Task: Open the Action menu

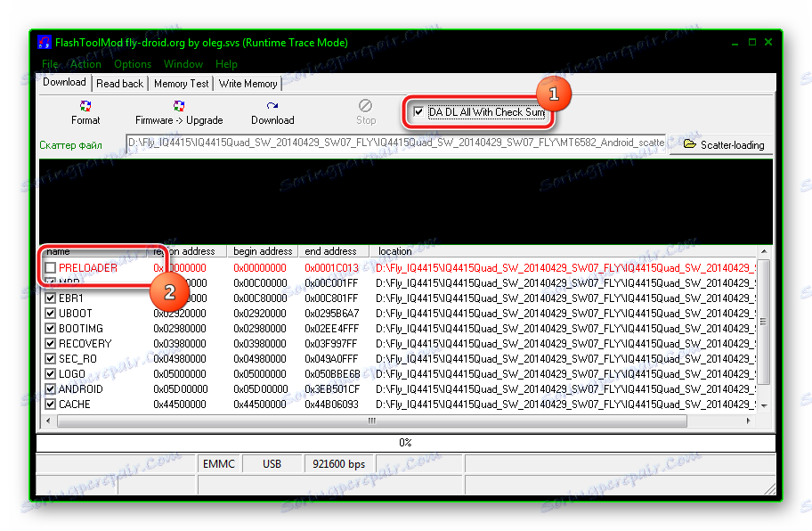Action: point(85,63)
